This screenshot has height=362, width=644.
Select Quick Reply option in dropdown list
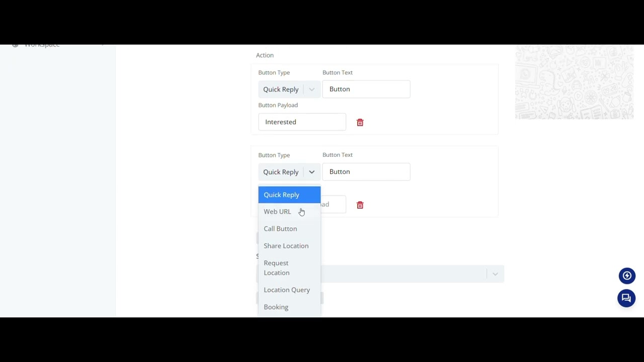pyautogui.click(x=289, y=195)
